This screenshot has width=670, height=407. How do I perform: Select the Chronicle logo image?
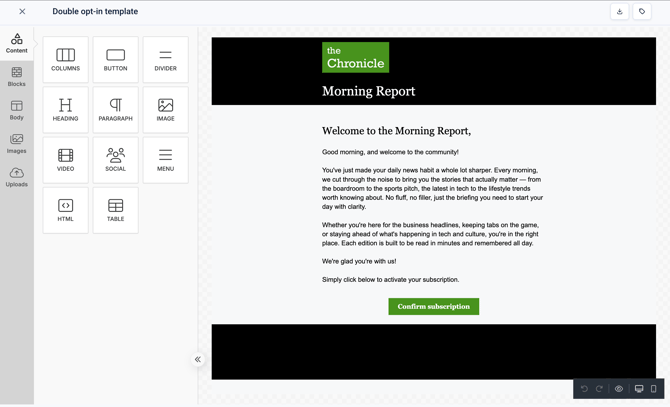click(x=356, y=57)
